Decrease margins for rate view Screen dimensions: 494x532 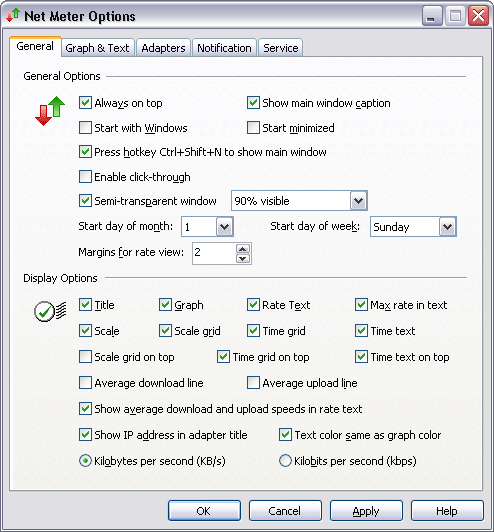(243, 259)
